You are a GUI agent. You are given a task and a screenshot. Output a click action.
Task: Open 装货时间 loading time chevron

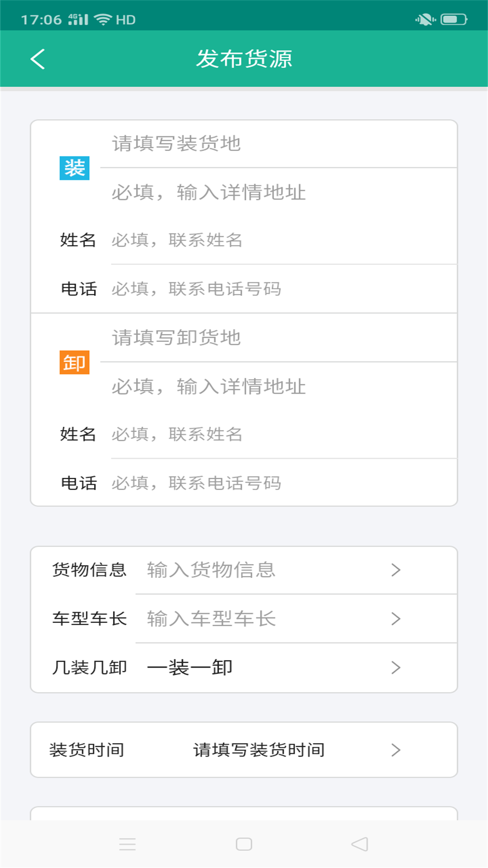(x=396, y=750)
